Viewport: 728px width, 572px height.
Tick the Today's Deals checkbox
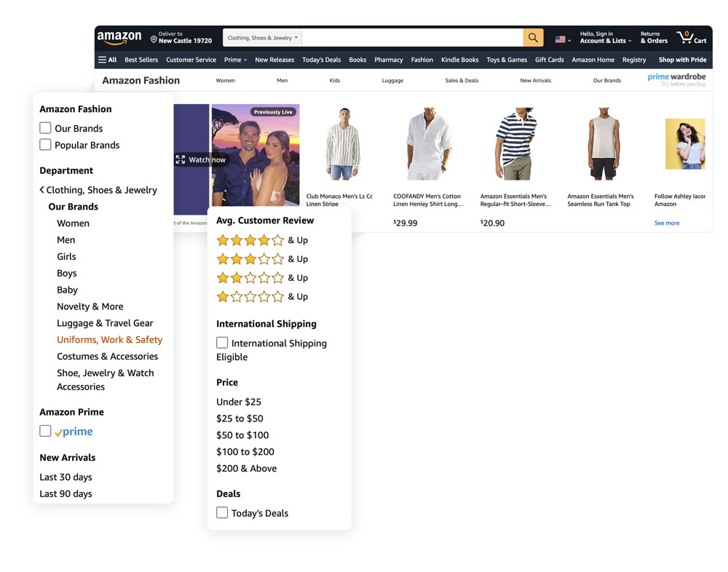(x=222, y=512)
